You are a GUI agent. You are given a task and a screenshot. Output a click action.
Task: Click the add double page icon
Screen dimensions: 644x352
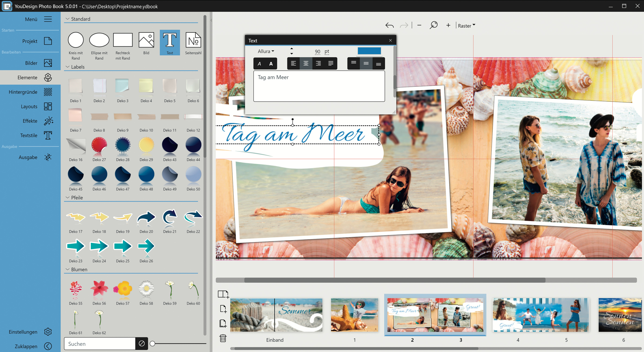(x=223, y=294)
